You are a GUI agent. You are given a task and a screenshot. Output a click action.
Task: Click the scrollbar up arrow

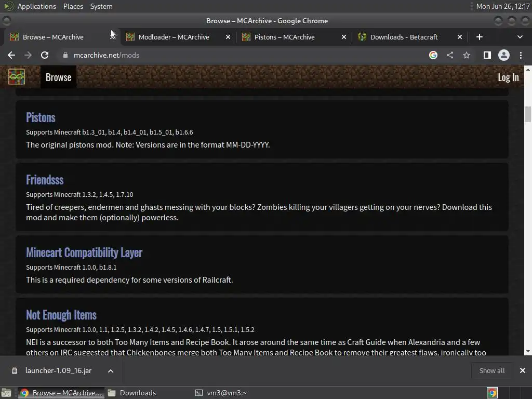528,69
